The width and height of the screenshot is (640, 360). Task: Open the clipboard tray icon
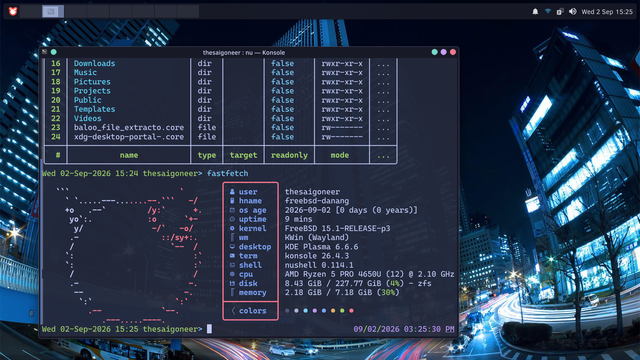point(560,12)
